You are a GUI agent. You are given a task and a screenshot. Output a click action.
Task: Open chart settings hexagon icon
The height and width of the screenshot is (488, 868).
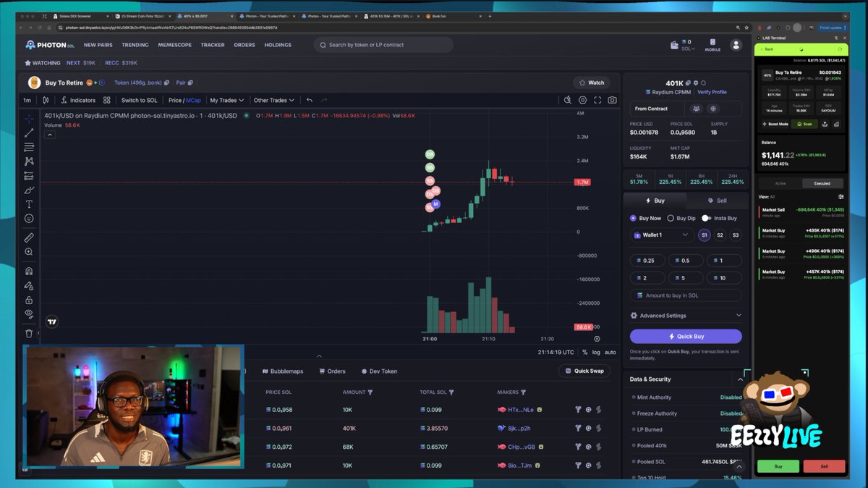583,100
